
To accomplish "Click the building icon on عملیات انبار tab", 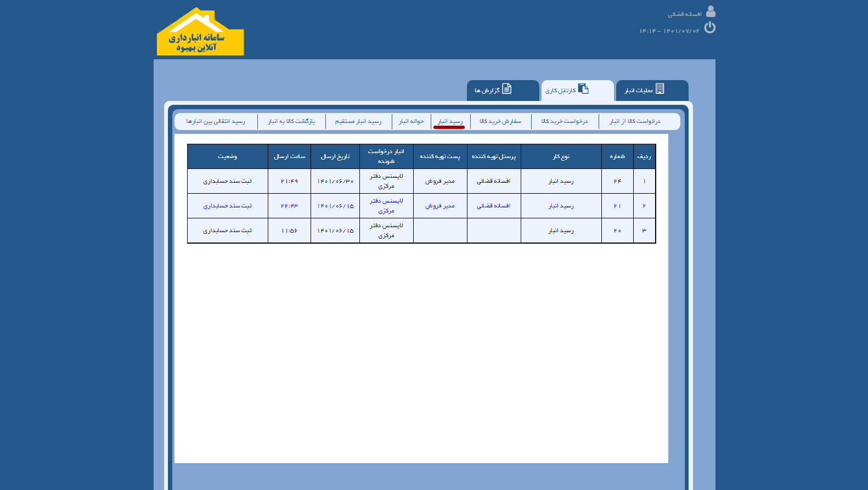I will tap(660, 89).
